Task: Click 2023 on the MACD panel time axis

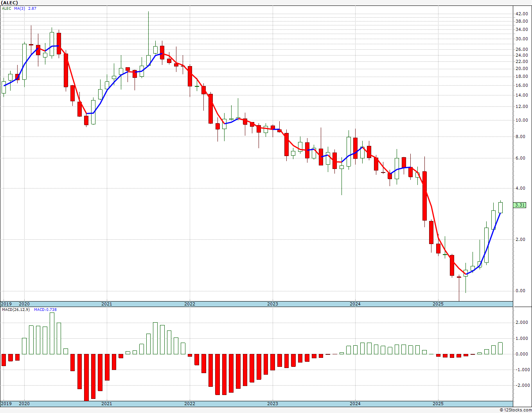Action: click(273, 404)
